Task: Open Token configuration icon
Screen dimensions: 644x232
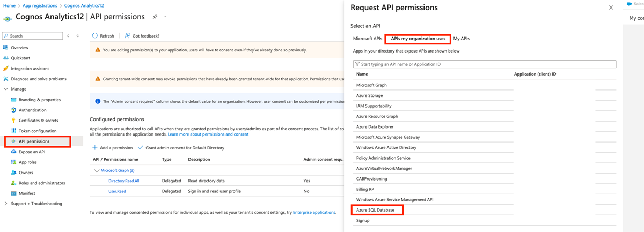Action: click(14, 131)
